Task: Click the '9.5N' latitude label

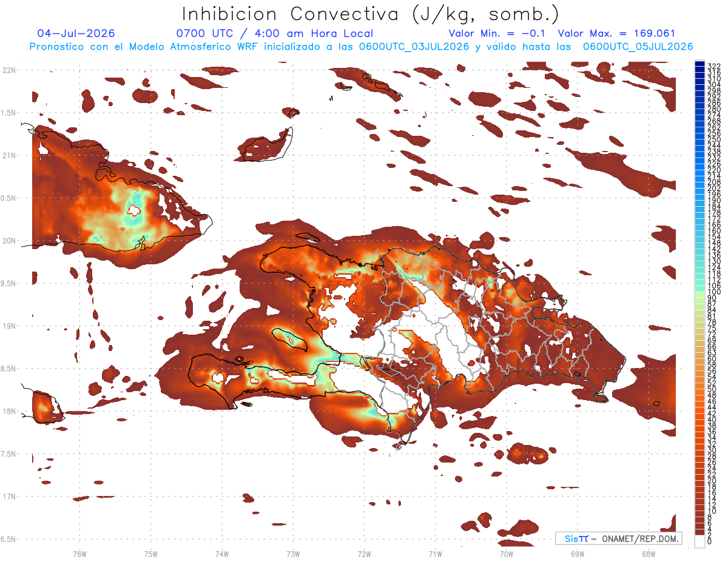Action: click(8, 283)
